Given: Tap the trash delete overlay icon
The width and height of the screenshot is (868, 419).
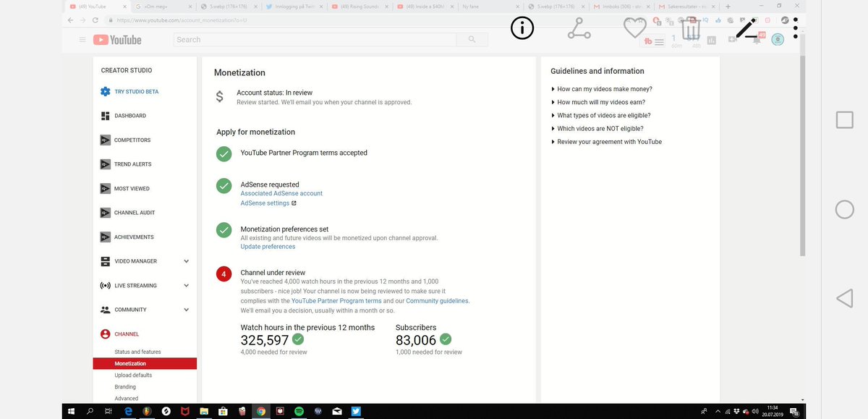Looking at the screenshot, I should (x=691, y=28).
